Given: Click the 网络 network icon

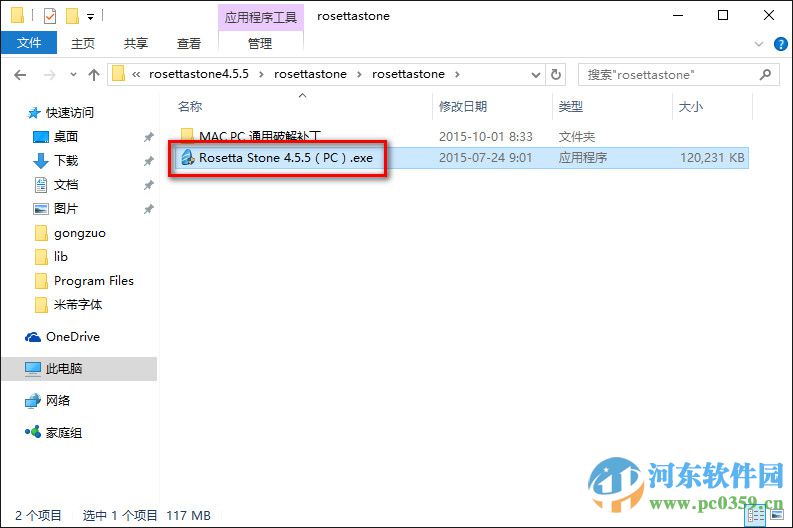Looking at the screenshot, I should (33, 401).
